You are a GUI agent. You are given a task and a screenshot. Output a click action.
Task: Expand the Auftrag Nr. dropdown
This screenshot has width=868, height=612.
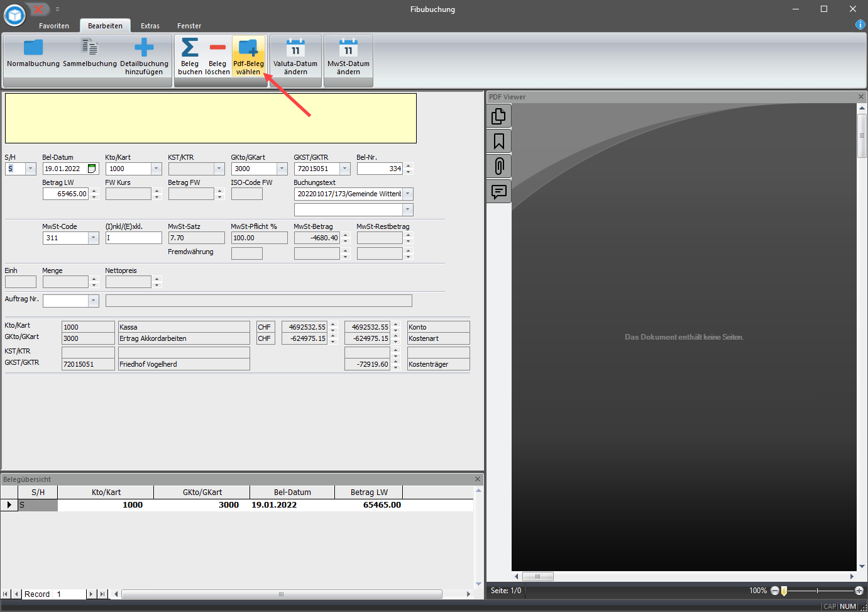click(x=94, y=301)
